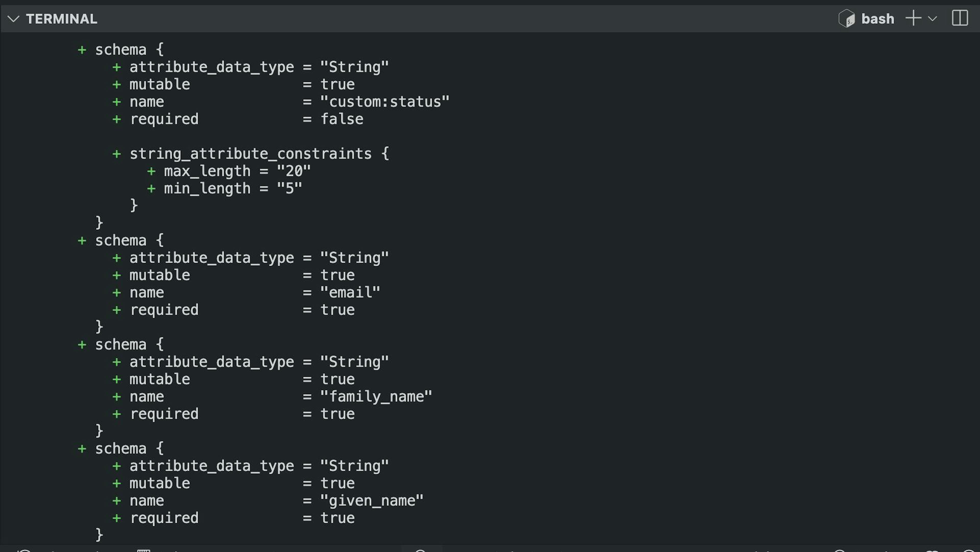Click first attribute_data_type "String" value
Image resolution: width=980 pixels, height=552 pixels.
354,67
